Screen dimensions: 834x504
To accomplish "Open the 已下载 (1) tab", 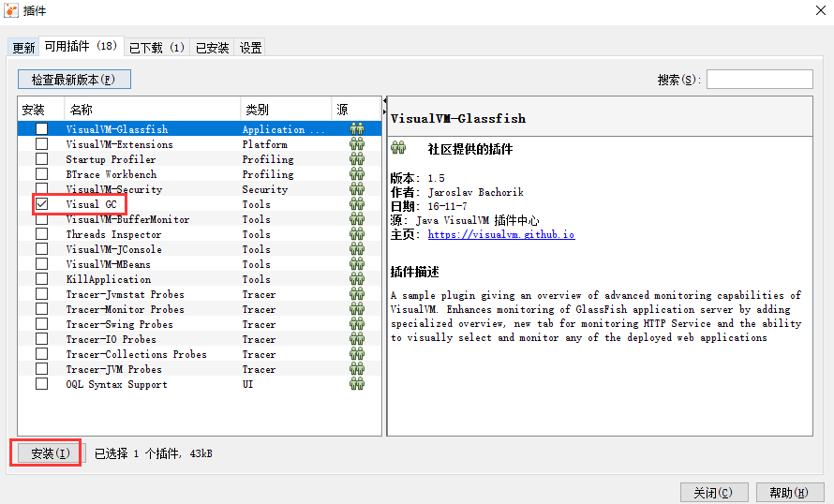I will [156, 48].
